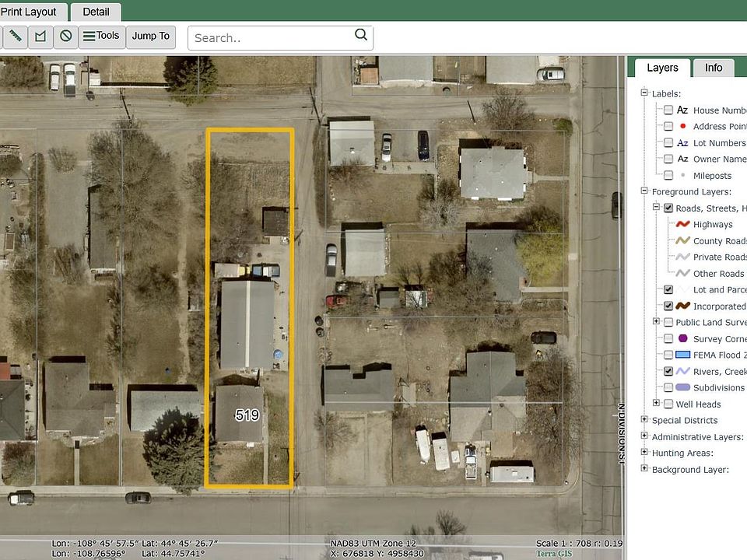Select the ruler measure distance tool
Viewport: 747px width, 560px height.
point(16,37)
